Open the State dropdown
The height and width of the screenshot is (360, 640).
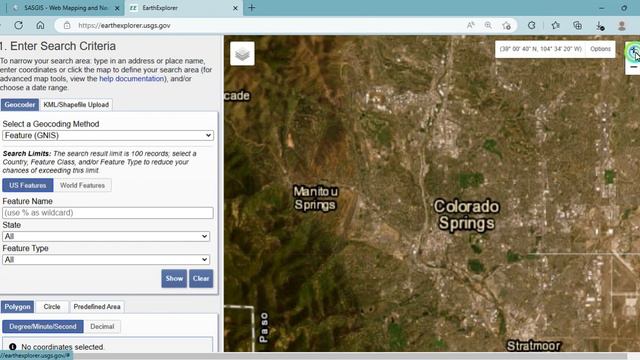tap(106, 236)
